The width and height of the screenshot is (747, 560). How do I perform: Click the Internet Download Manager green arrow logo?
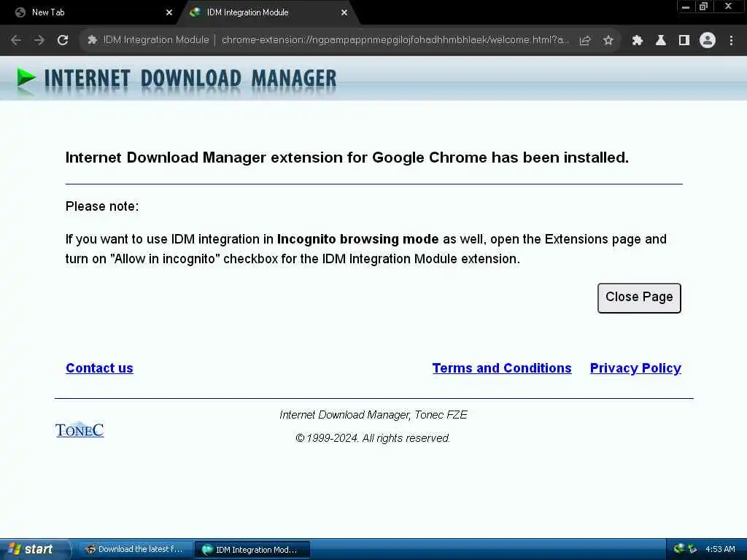26,79
